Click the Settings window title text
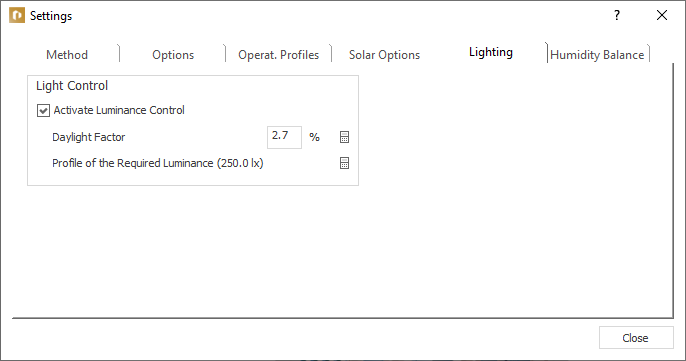Viewport: 686px width, 361px height. click(x=51, y=16)
